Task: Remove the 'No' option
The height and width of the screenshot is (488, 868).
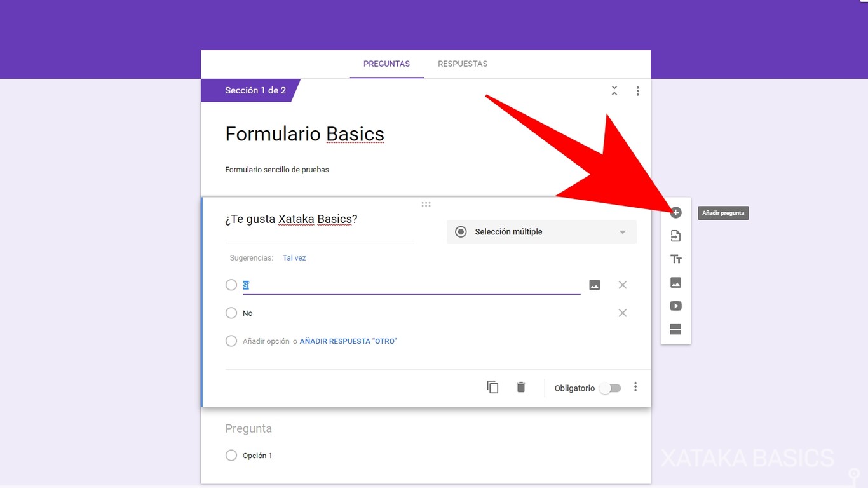Action: tap(623, 313)
